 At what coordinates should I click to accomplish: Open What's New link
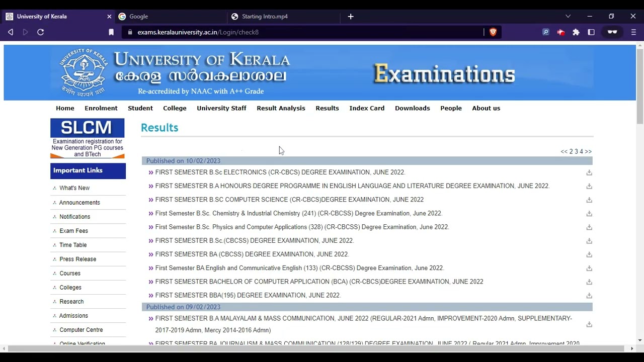pyautogui.click(x=74, y=188)
